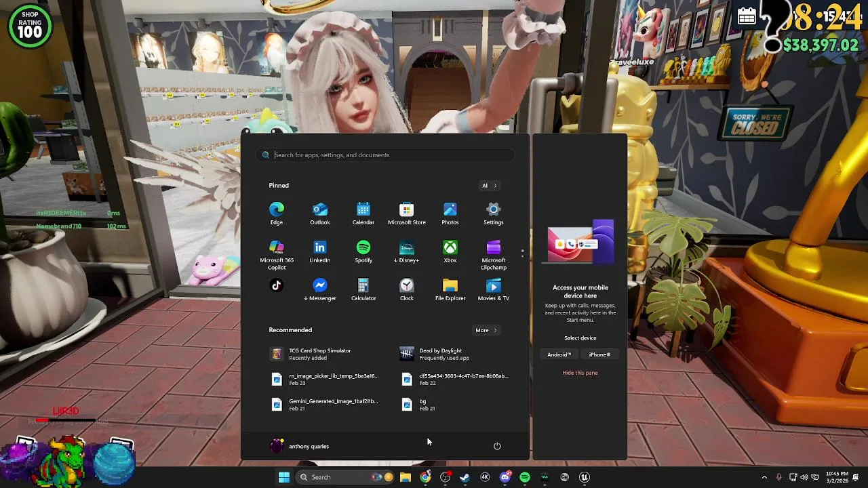This screenshot has width=868, height=488.
Task: Open Discord from the taskbar
Action: click(505, 477)
